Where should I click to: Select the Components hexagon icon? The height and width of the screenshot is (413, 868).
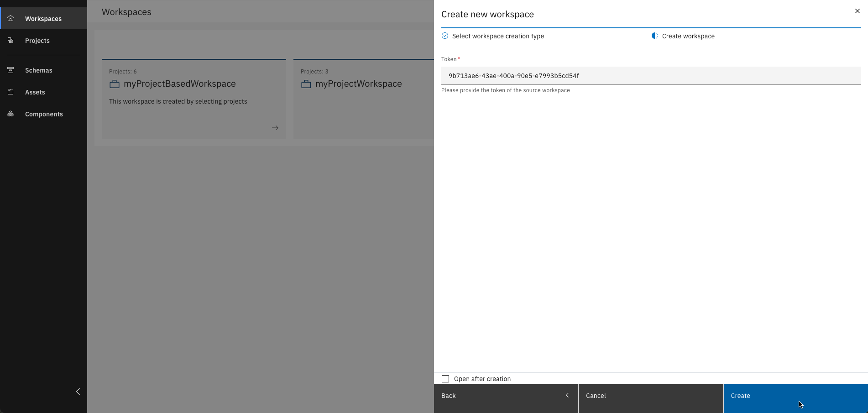tap(10, 114)
